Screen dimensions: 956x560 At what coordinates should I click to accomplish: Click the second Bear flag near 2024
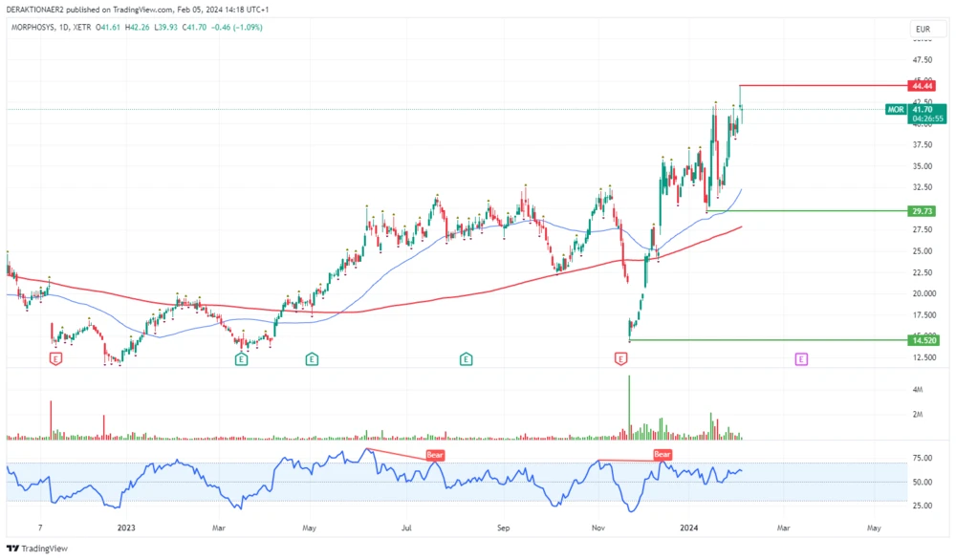(x=662, y=454)
